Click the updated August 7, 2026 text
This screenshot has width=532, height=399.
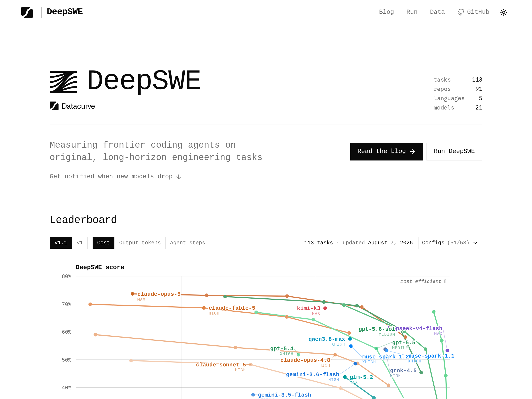point(377,243)
